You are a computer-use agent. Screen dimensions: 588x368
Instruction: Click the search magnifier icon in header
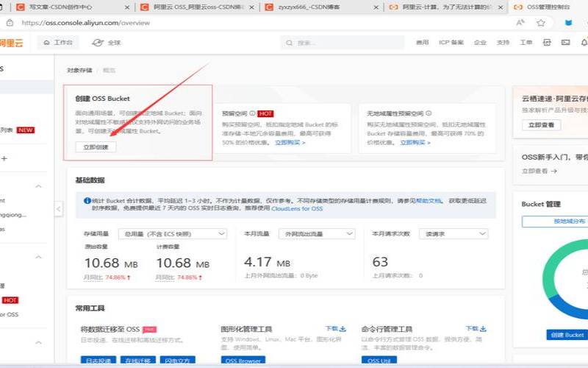(x=289, y=43)
